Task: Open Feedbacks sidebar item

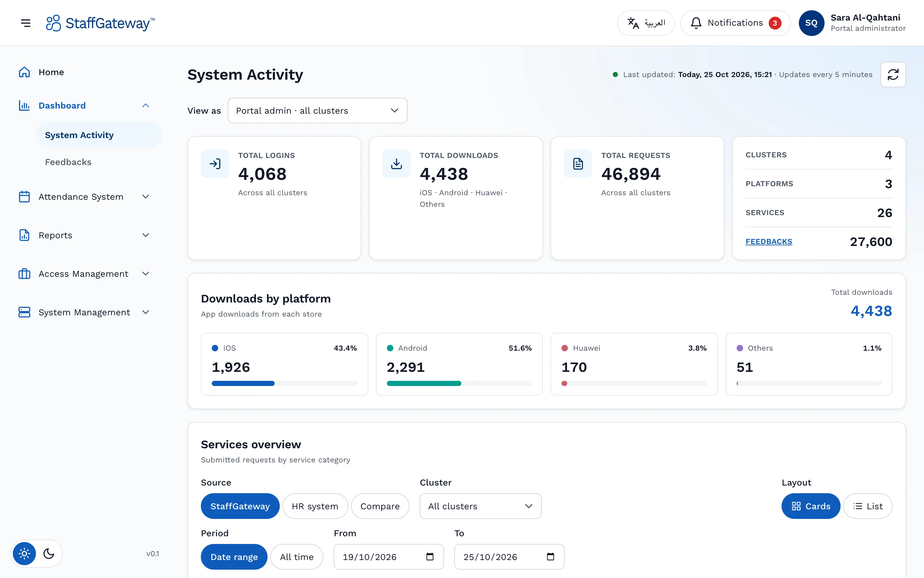Action: click(x=99, y=162)
